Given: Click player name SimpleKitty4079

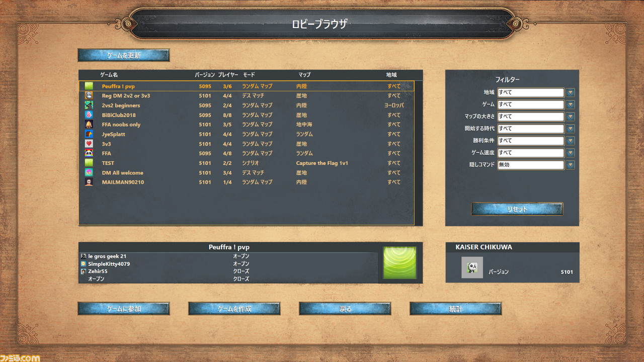Looking at the screenshot, I should click(x=109, y=264).
